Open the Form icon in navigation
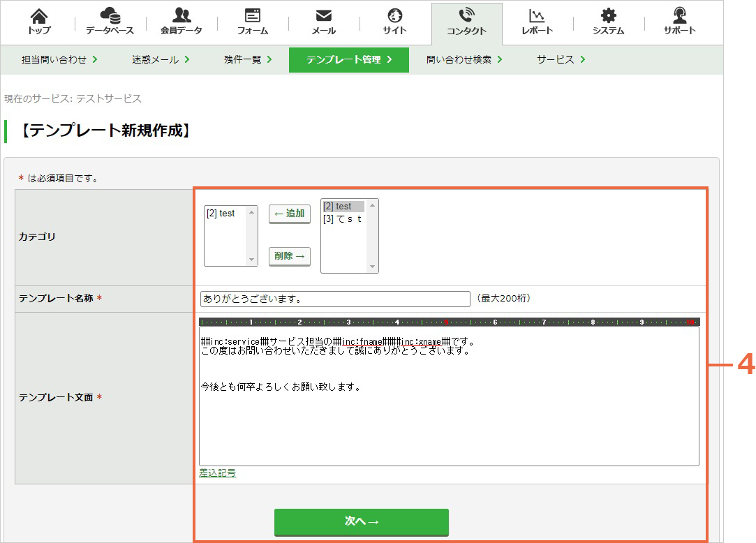The height and width of the screenshot is (543, 756). pos(252,15)
